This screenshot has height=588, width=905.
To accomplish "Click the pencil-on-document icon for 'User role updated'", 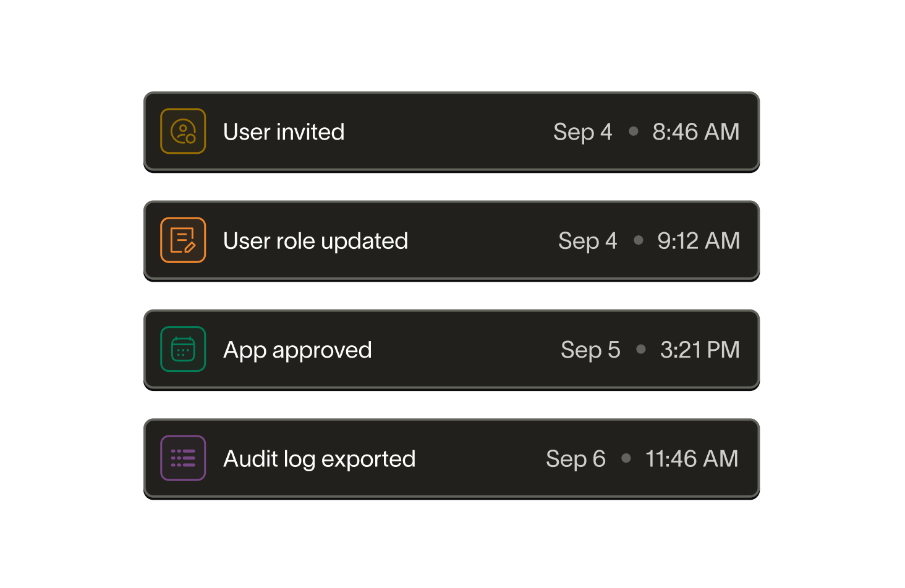I will point(182,240).
